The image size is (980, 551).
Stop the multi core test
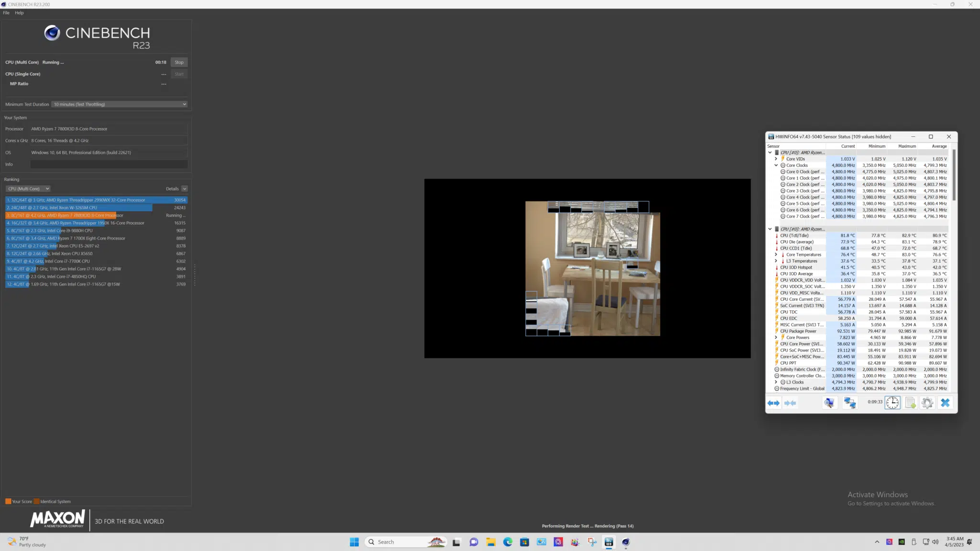[x=179, y=62]
